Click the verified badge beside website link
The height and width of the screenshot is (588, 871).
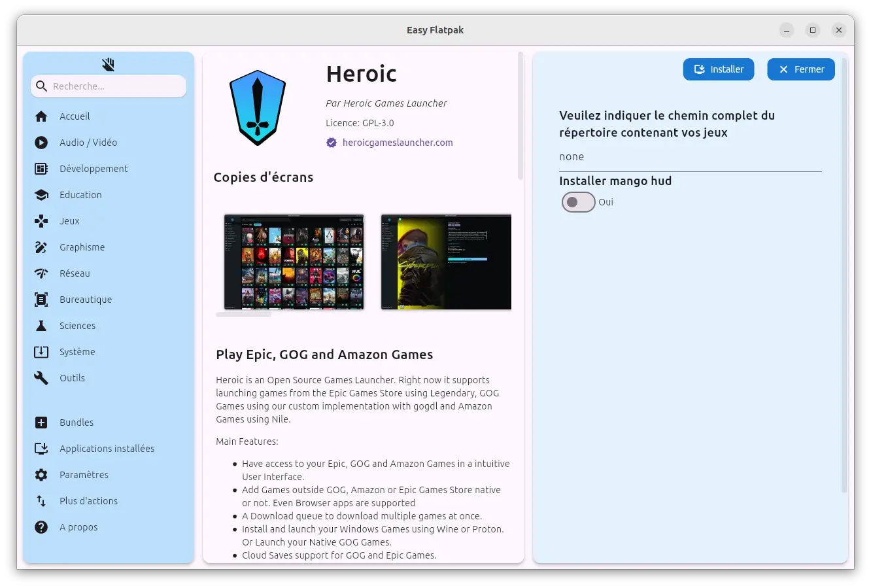332,143
